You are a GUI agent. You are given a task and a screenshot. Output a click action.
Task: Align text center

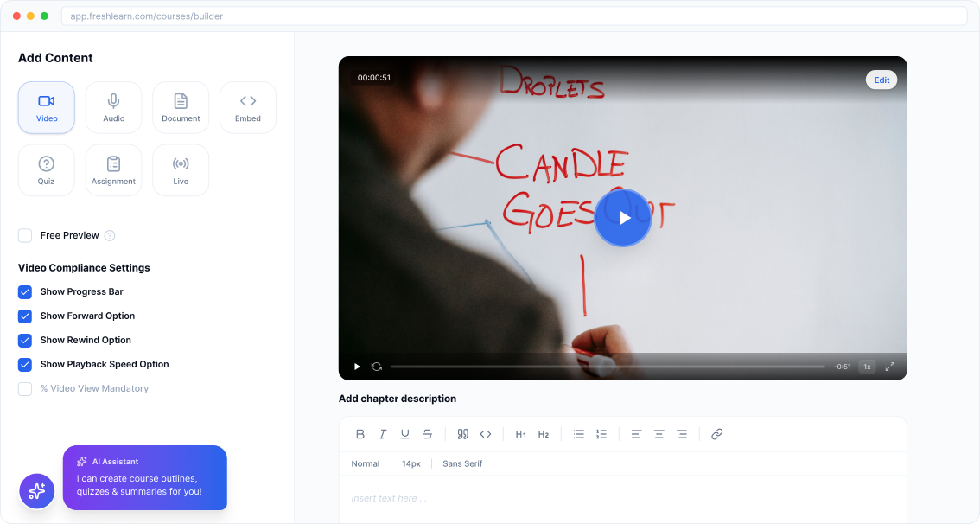pyautogui.click(x=659, y=434)
